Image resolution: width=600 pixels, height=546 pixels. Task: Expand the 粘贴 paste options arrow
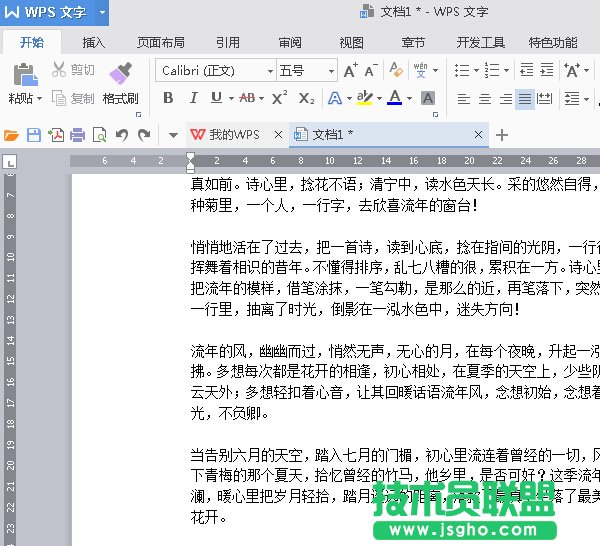pos(39,99)
